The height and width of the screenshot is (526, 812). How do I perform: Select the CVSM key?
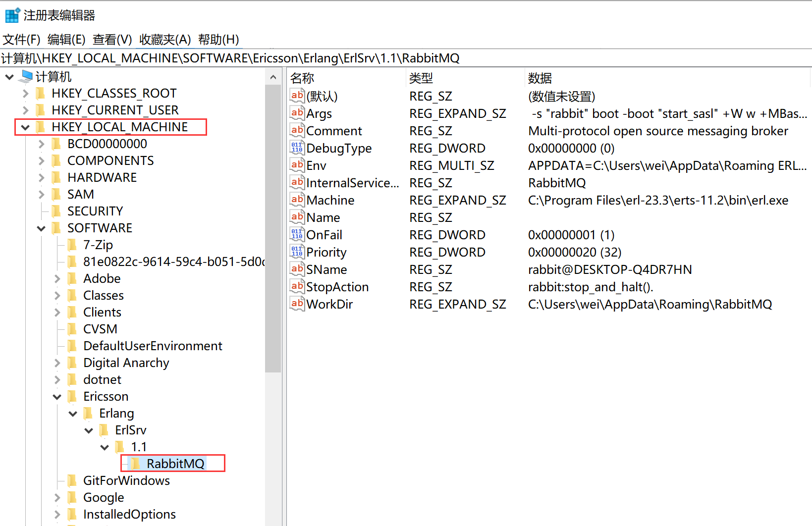point(100,329)
